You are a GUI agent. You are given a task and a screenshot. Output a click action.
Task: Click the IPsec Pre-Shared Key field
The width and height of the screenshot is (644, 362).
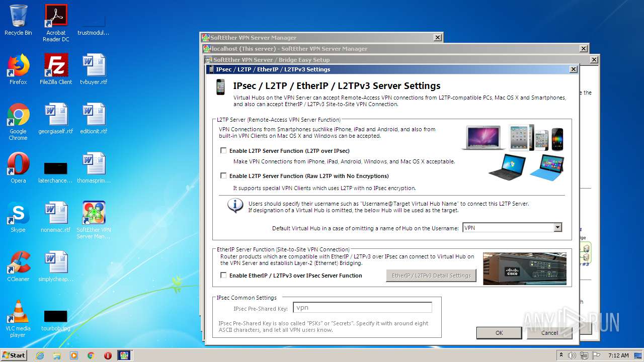pyautogui.click(x=362, y=307)
